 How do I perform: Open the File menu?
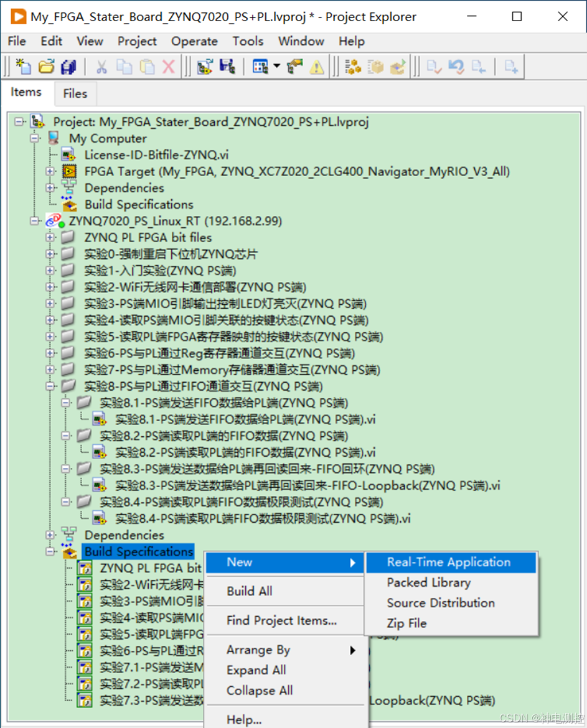click(17, 41)
